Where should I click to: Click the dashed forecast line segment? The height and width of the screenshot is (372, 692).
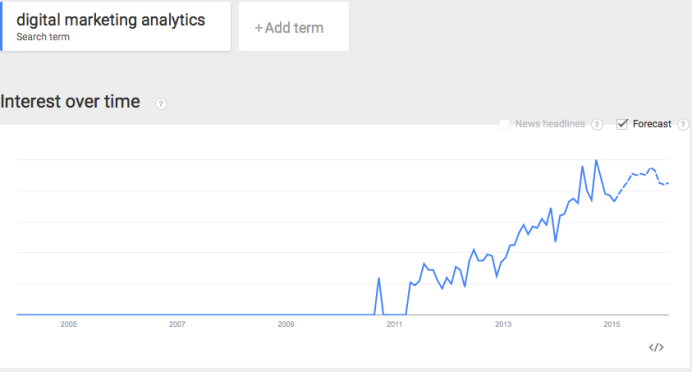[642, 179]
